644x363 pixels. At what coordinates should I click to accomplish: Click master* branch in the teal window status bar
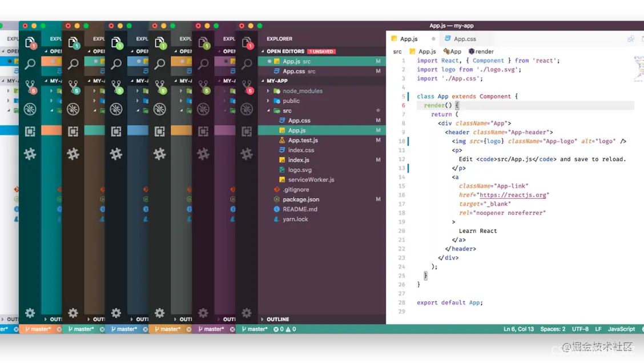(38, 329)
